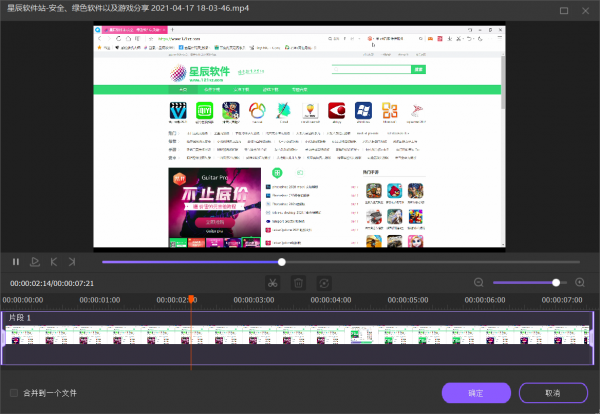Click the 00:00:05:00 ruler mark
This screenshot has width=600, height=414.
point(408,300)
